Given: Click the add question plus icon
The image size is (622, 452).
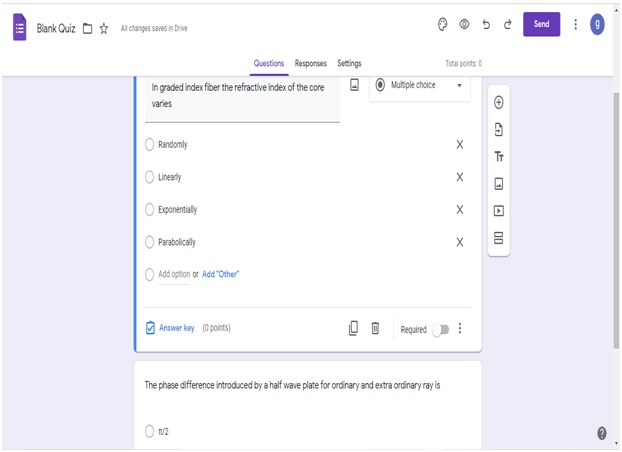Looking at the screenshot, I should [498, 103].
